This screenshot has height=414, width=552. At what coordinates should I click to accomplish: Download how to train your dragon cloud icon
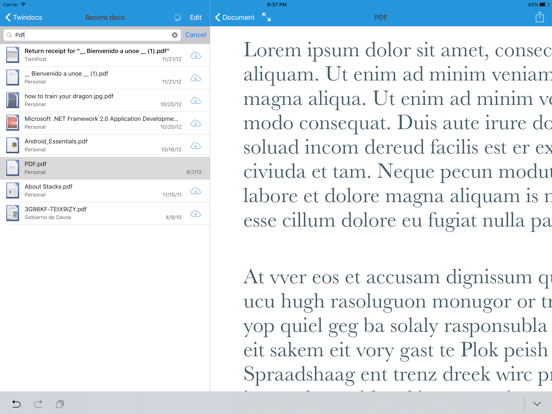195,100
